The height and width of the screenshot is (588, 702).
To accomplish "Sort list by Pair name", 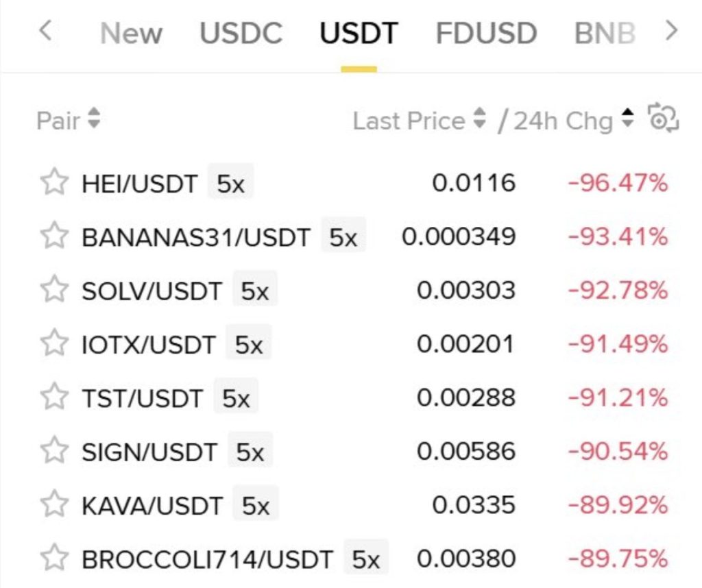I will coord(68,121).
